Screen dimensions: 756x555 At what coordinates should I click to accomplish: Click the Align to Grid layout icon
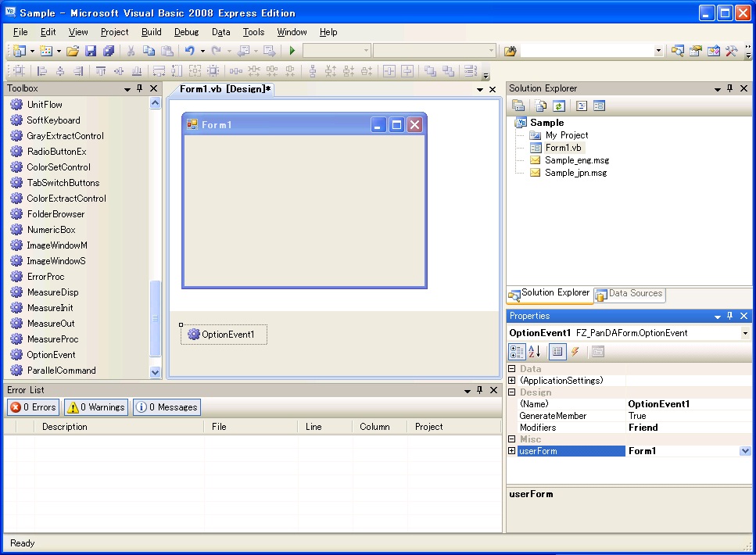pos(20,71)
